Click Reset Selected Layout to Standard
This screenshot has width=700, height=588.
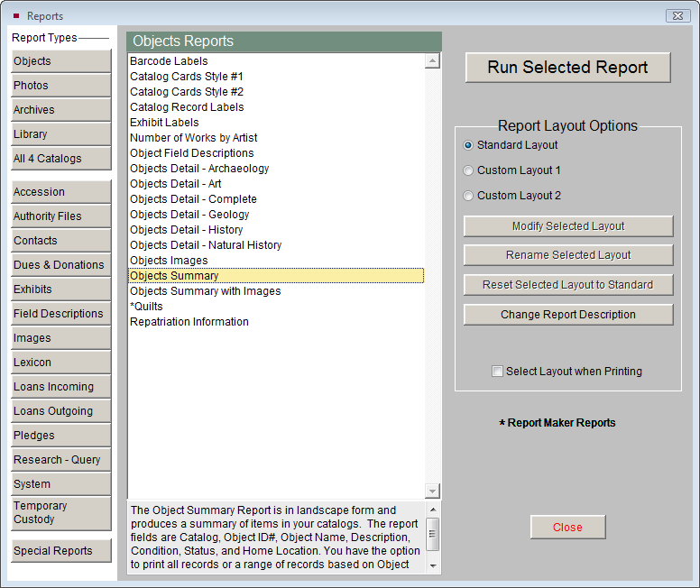click(x=567, y=285)
